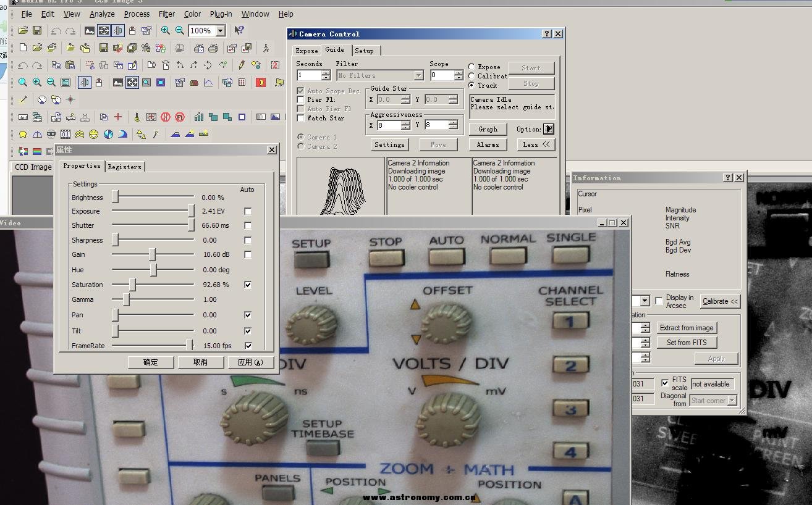Enable Display in Arcsec checkbox
Image resolution: width=812 pixels, height=505 pixels.
point(659,301)
